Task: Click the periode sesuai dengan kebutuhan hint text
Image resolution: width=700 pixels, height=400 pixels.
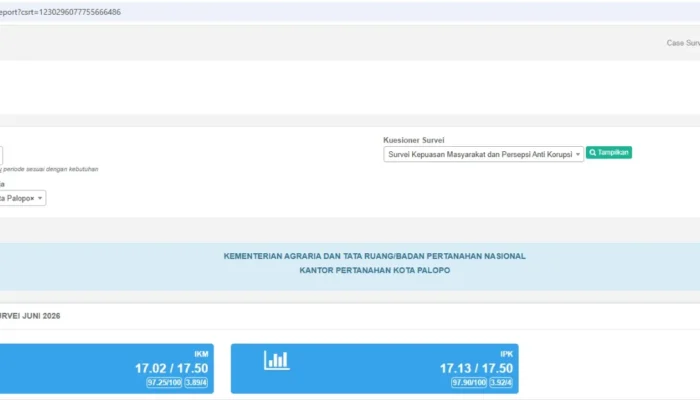Action: pos(49,169)
